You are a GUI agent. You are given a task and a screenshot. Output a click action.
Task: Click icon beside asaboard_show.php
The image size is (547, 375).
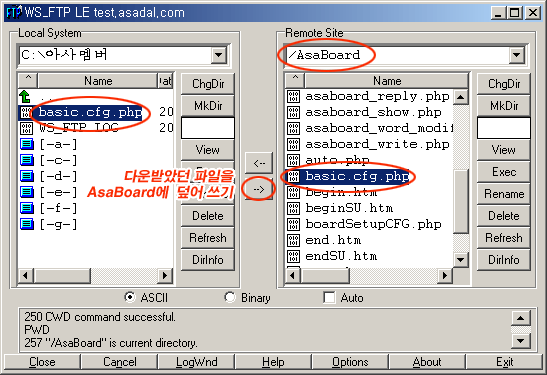293,112
